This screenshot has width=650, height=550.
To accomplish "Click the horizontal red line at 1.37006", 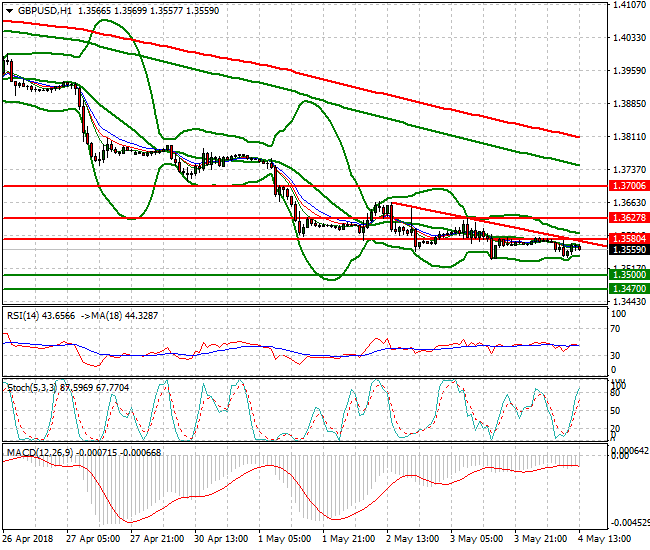I will [x=300, y=186].
